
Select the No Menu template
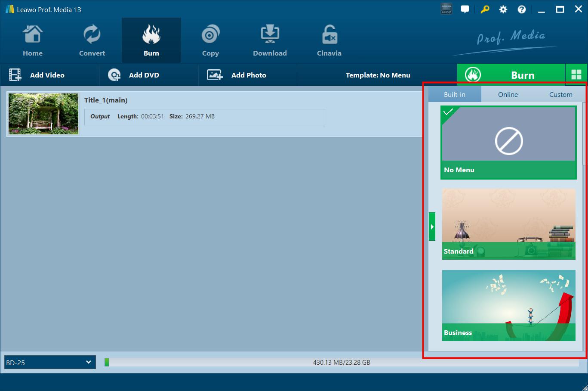click(508, 143)
